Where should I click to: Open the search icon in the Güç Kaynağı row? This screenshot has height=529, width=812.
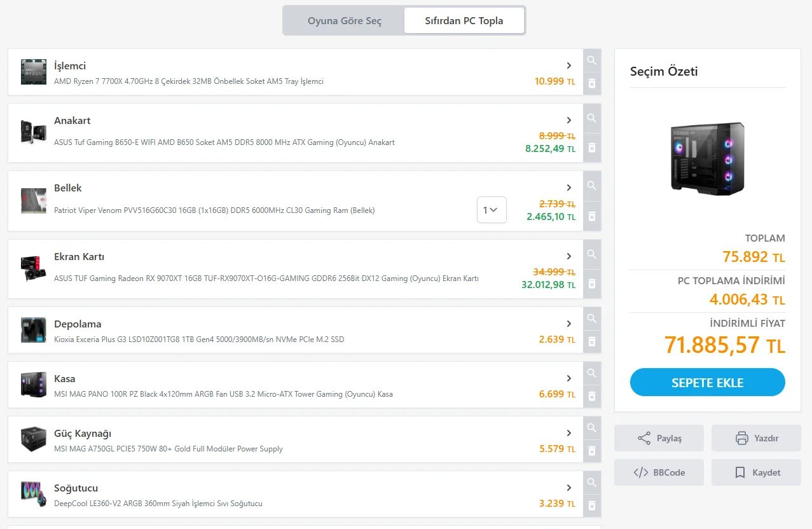(592, 428)
